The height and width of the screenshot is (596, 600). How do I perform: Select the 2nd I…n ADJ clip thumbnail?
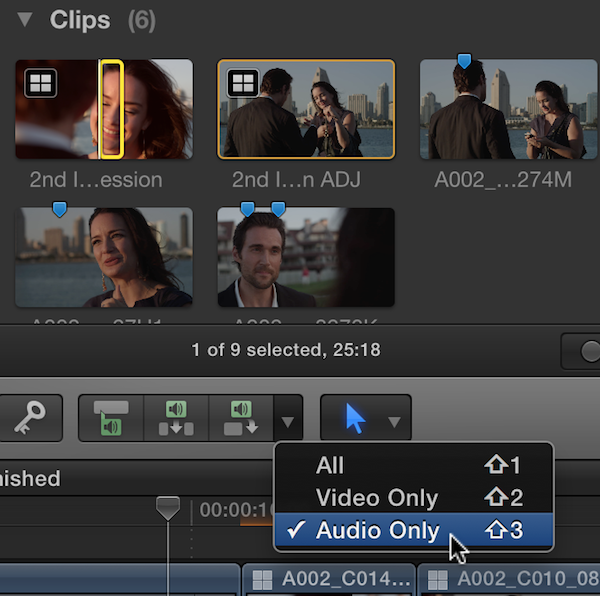(x=306, y=109)
